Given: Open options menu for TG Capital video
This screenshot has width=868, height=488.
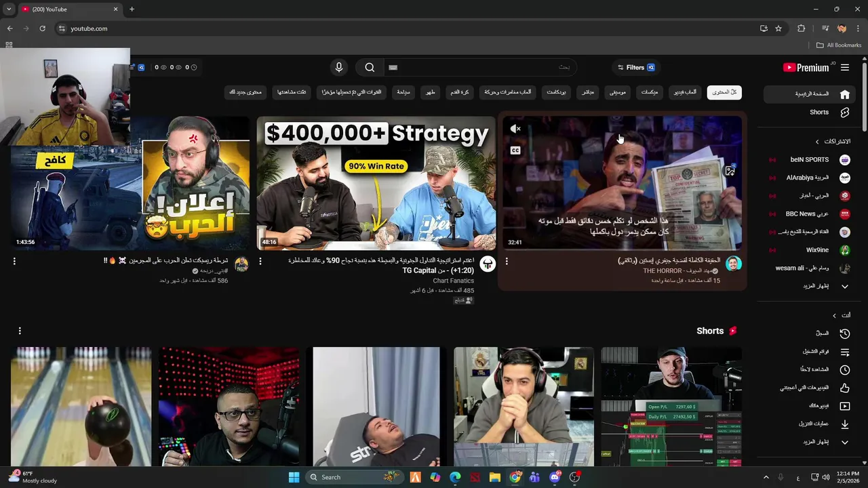Looking at the screenshot, I should [x=260, y=262].
